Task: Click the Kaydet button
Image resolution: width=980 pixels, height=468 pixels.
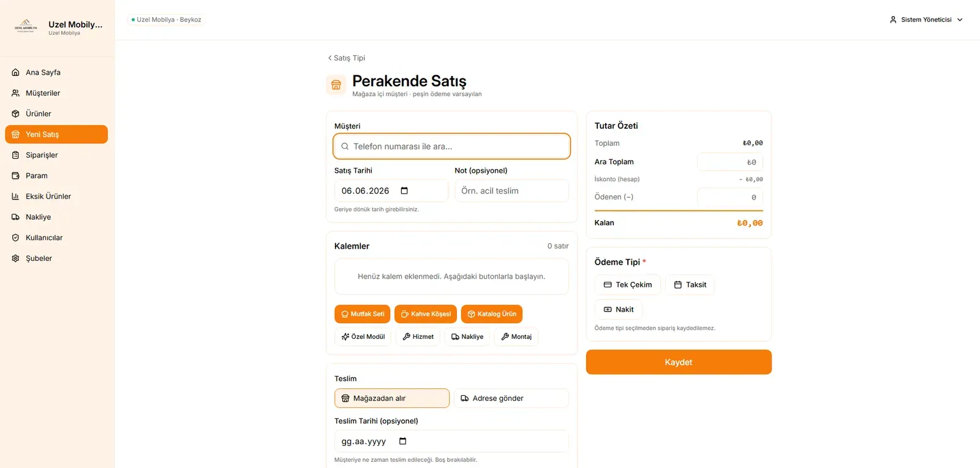Action: pos(679,362)
